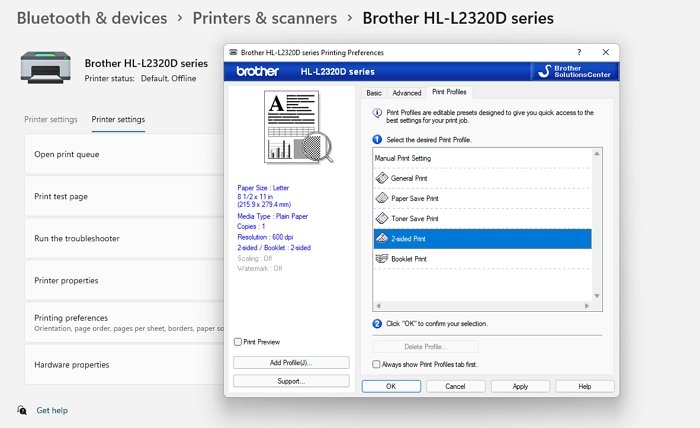Image resolution: width=700 pixels, height=428 pixels.
Task: Click the profile list scroll right arrow
Action: click(587, 306)
